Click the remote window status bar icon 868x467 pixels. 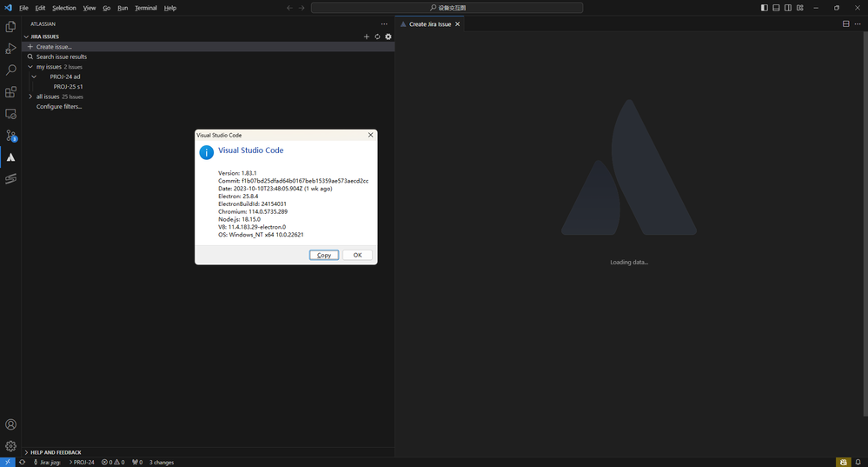click(8, 462)
